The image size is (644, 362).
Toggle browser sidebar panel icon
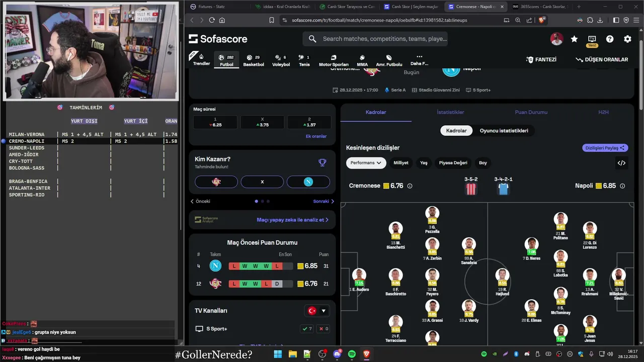pyautogui.click(x=616, y=20)
